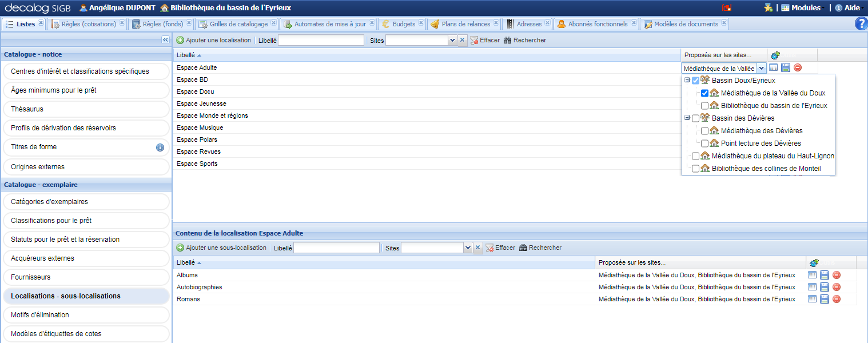Open the Plans de relances tab
This screenshot has width=868, height=343.
pyautogui.click(x=465, y=24)
